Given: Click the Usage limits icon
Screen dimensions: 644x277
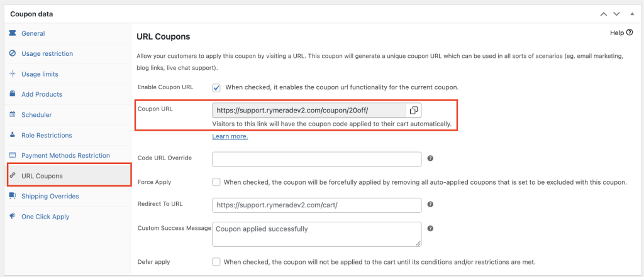Looking at the screenshot, I should point(13,74).
